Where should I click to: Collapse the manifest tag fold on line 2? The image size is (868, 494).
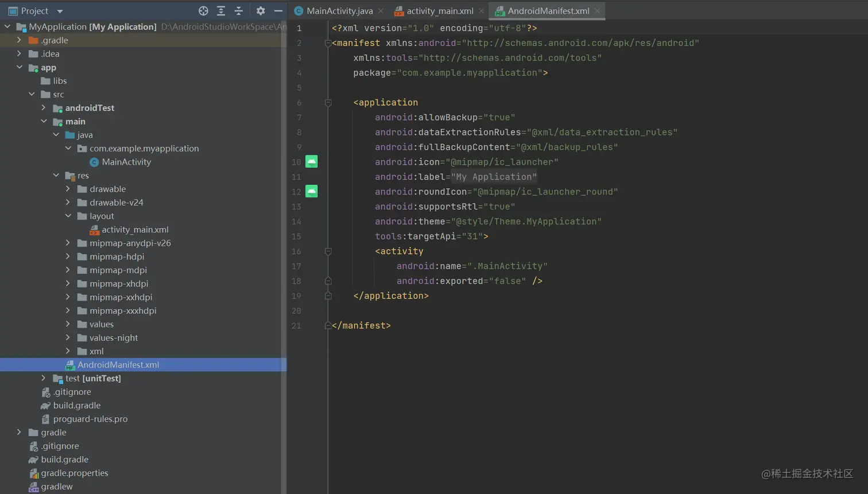[328, 43]
